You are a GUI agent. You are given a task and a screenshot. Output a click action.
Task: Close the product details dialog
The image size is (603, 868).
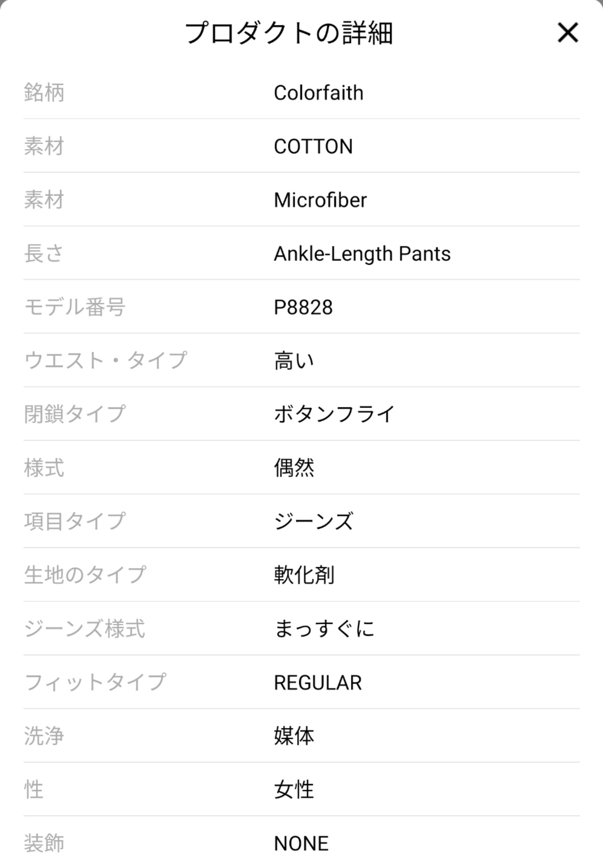coord(568,33)
